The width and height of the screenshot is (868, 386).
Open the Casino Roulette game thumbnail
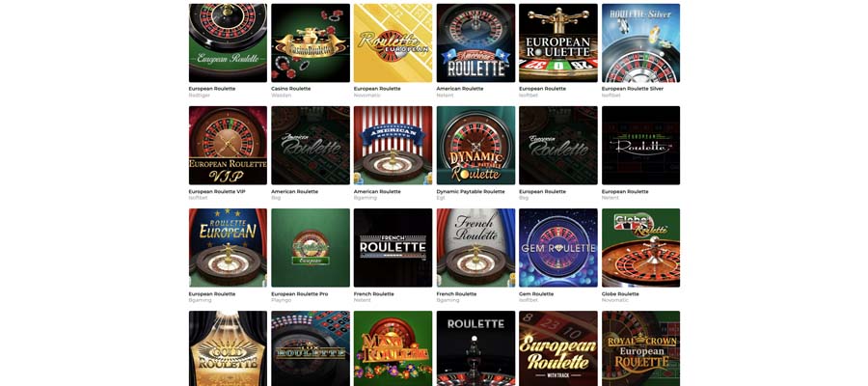[311, 42]
